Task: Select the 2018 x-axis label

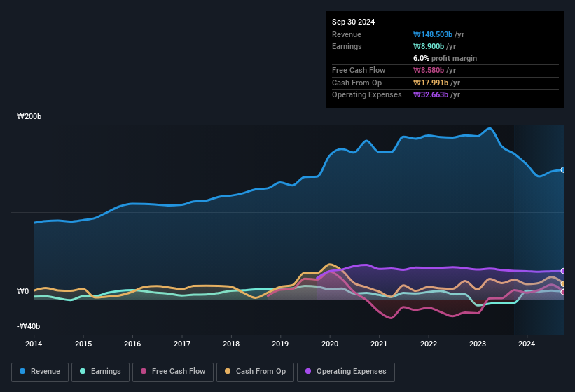Action: click(x=231, y=344)
